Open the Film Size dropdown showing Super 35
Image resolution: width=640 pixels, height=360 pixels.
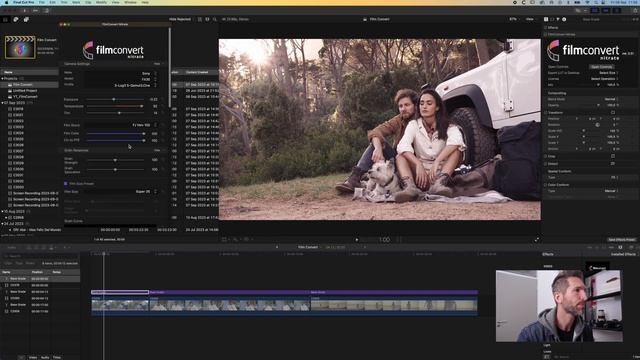pos(120,191)
